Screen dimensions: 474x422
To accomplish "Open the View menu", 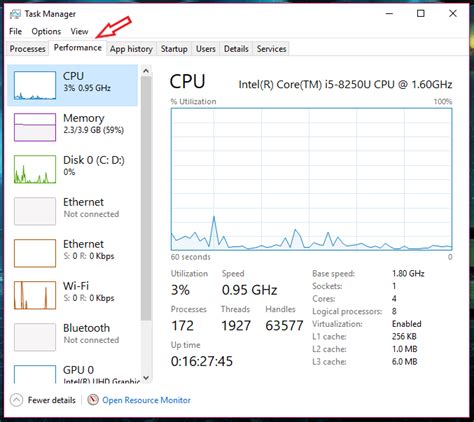I will [x=79, y=31].
